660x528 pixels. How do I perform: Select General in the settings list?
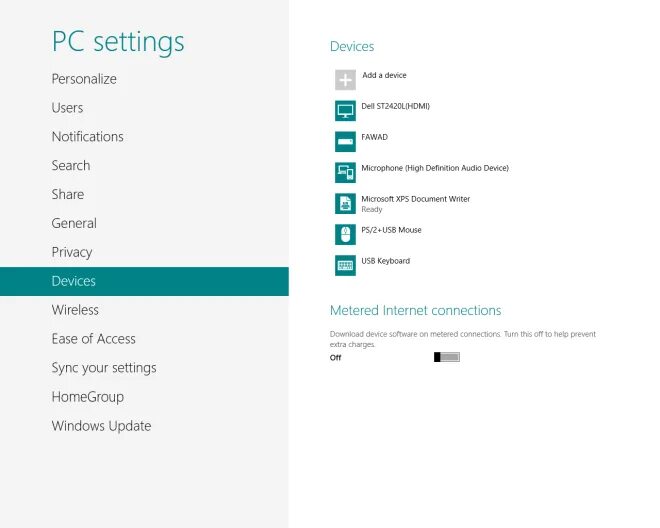point(74,223)
